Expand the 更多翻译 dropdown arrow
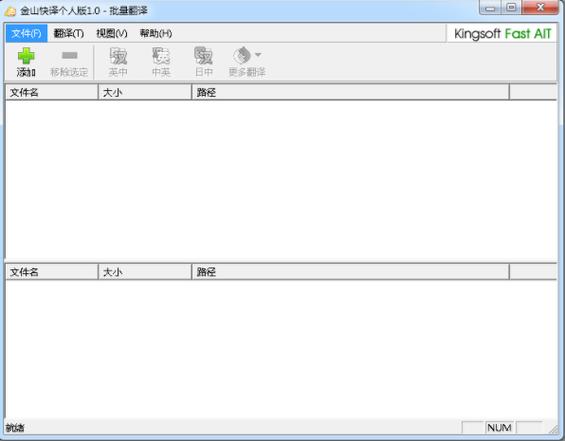This screenshot has width=565, height=441. tap(258, 55)
